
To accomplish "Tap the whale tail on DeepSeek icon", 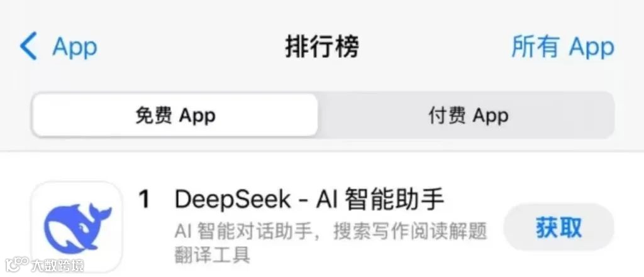I will click(x=101, y=211).
